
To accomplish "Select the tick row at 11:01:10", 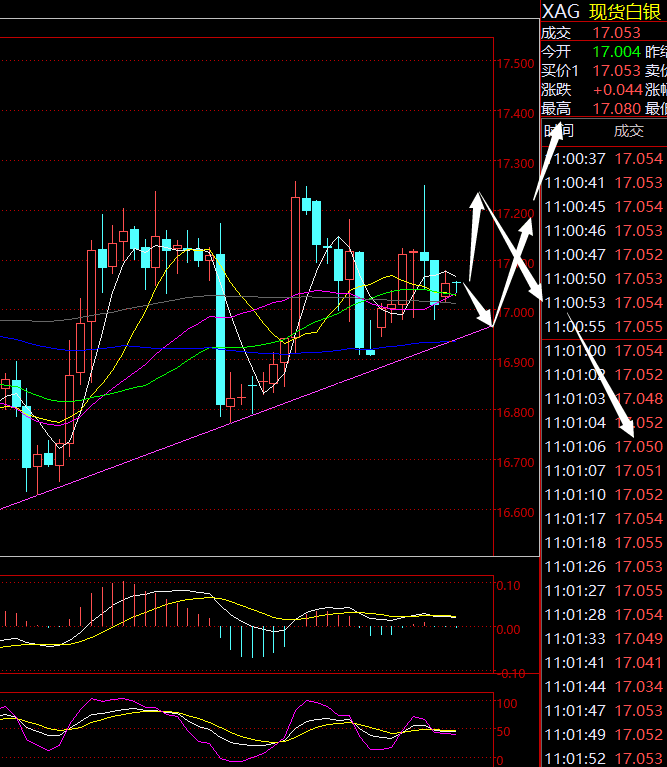I will [604, 495].
